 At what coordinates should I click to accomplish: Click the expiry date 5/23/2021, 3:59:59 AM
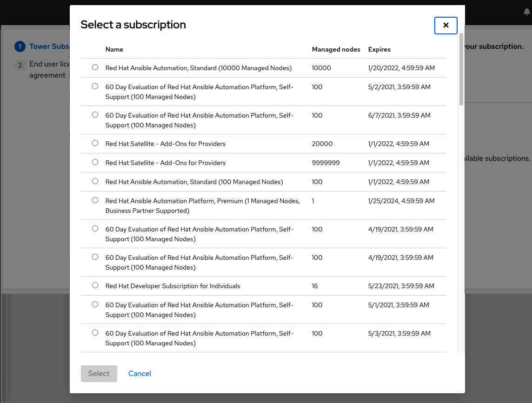[x=401, y=286]
